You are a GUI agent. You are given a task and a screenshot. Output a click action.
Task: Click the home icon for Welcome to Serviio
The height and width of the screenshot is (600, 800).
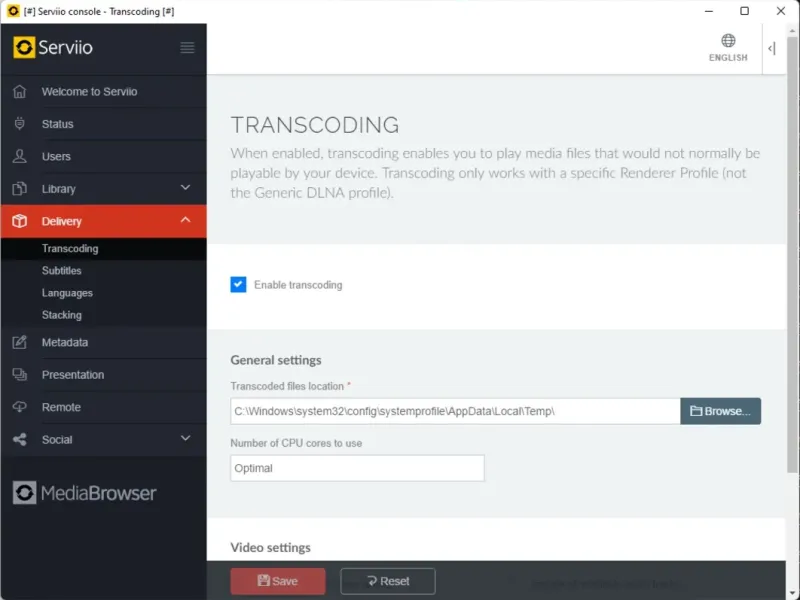pyautogui.click(x=19, y=91)
